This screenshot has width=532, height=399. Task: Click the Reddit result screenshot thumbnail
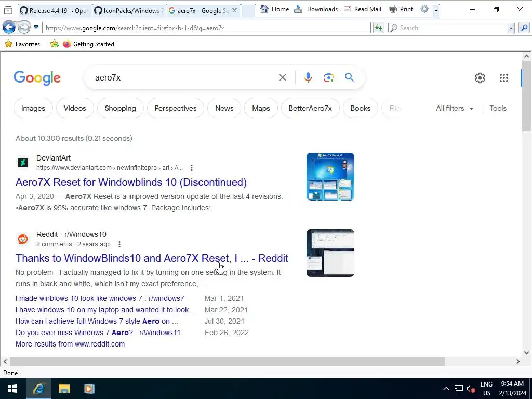pyautogui.click(x=330, y=253)
